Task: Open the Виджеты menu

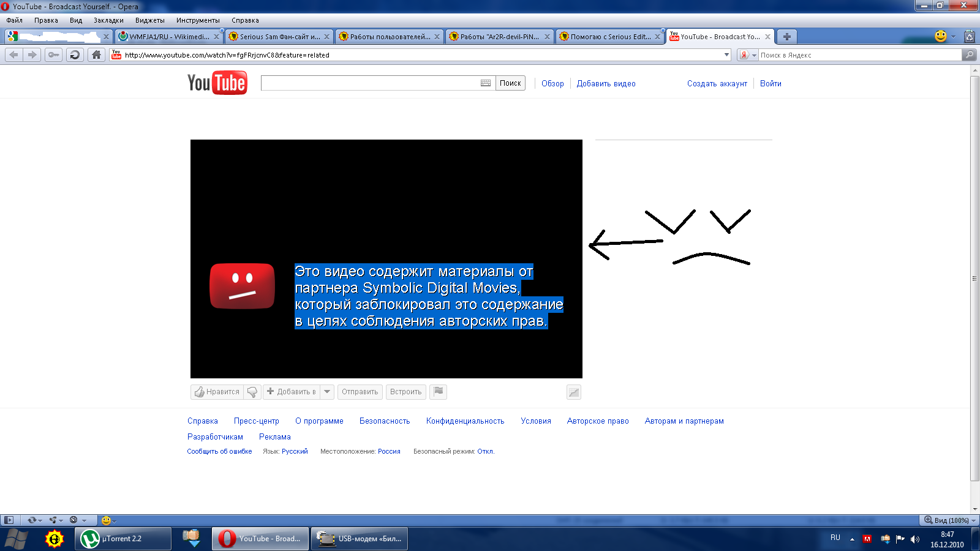Action: tap(150, 20)
